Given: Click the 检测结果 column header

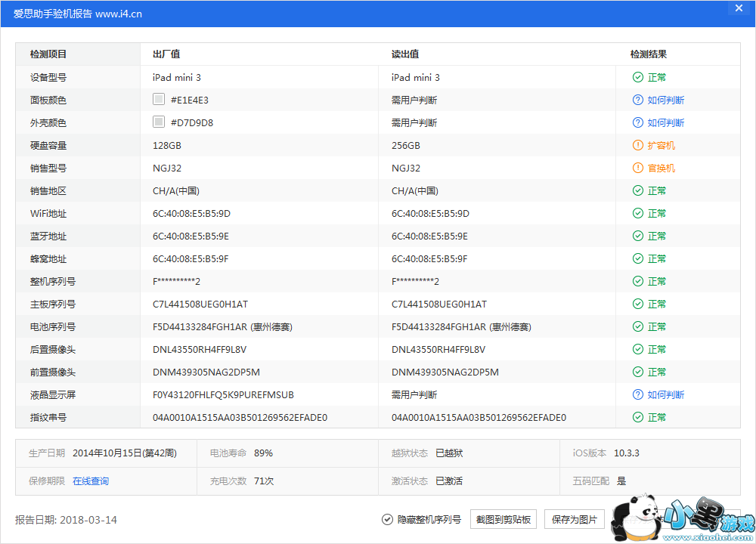Looking at the screenshot, I should click(648, 54).
